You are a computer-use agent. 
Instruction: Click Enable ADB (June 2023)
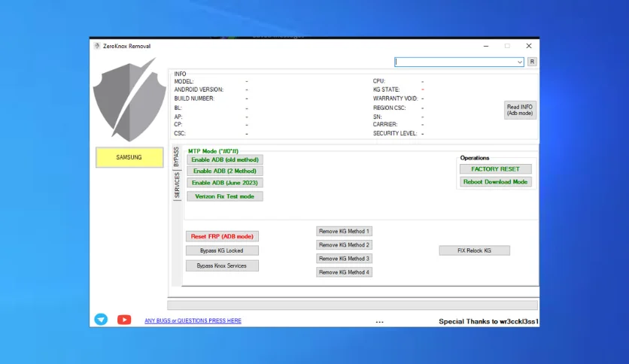click(225, 183)
